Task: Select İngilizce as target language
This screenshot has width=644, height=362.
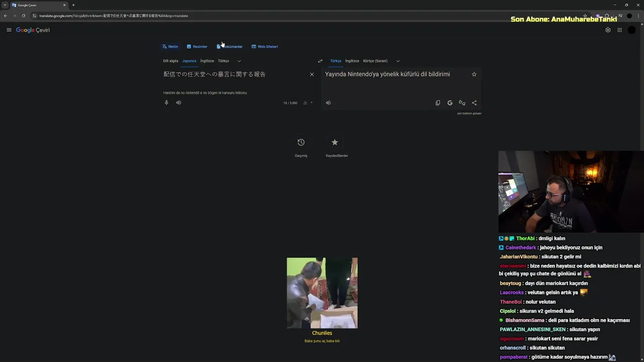Action: [x=352, y=61]
